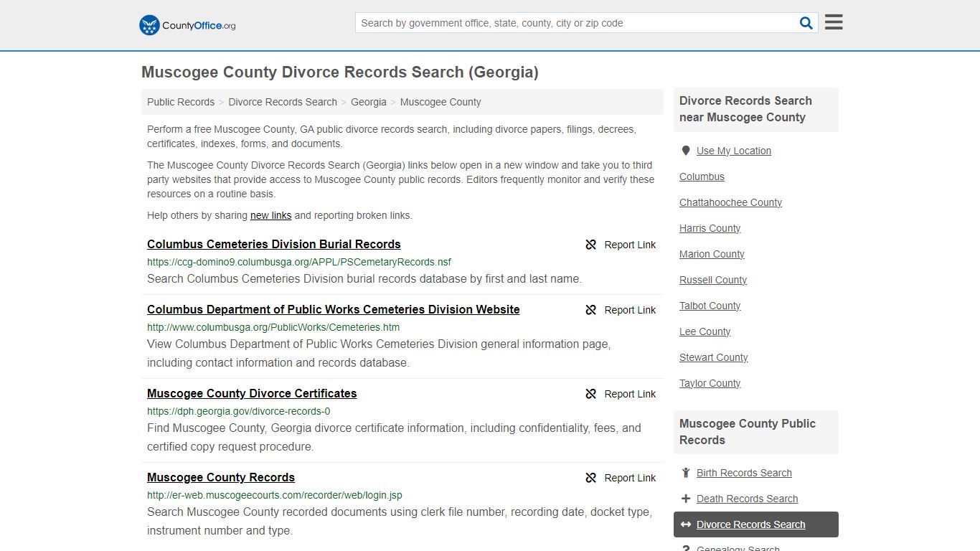This screenshot has height=551, width=980.
Task: Report Link for Muscogee County Records
Action: pyautogui.click(x=630, y=478)
